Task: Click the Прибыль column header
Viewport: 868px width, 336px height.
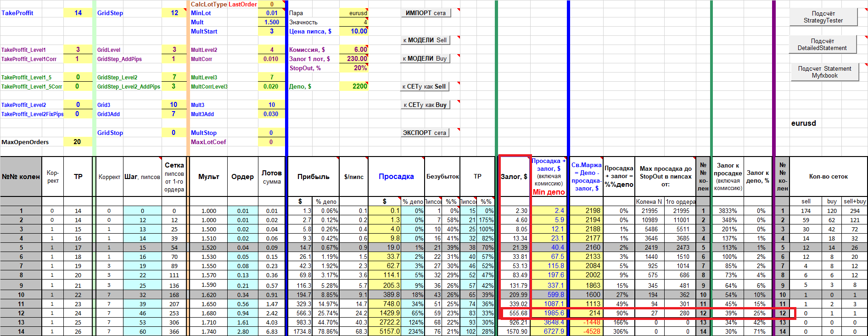Action: coord(313,176)
